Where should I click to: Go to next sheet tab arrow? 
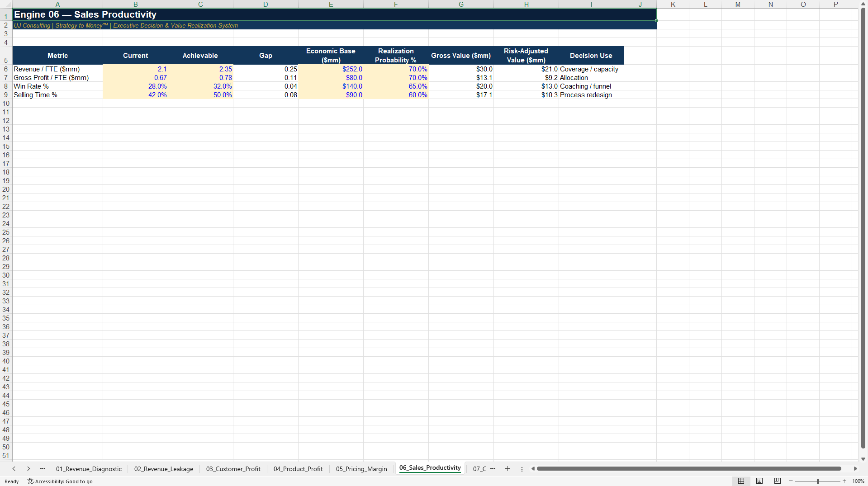coord(28,469)
